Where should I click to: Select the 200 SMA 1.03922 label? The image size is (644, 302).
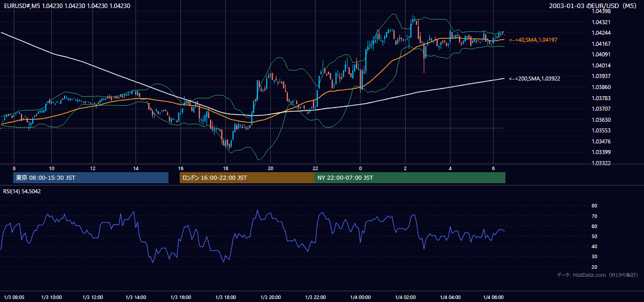tap(535, 79)
